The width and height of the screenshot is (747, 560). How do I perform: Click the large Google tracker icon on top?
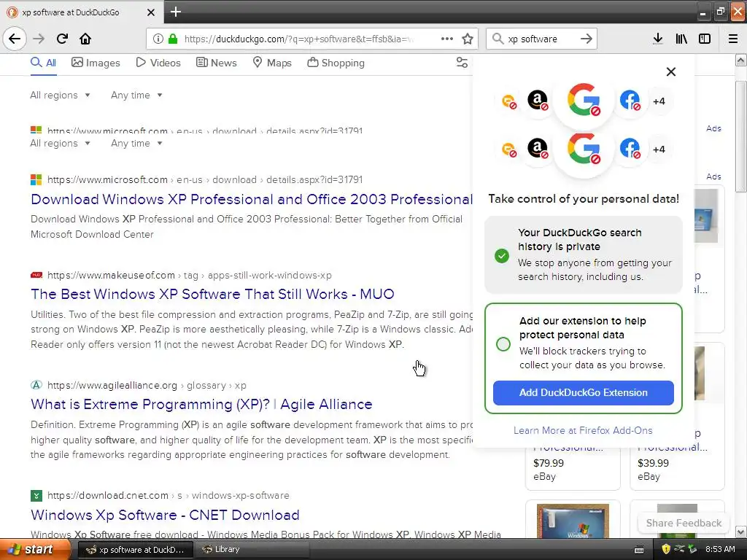point(584,99)
